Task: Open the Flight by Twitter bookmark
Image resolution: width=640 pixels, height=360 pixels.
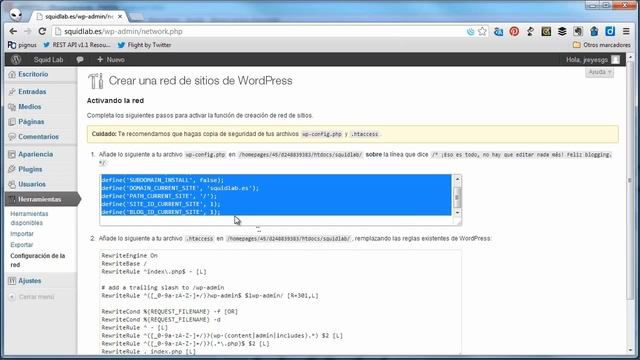Action: pyautogui.click(x=144, y=45)
